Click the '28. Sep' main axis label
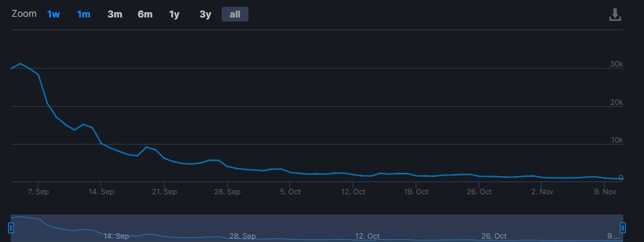Screen dimensions: 644x242 [x=227, y=192]
